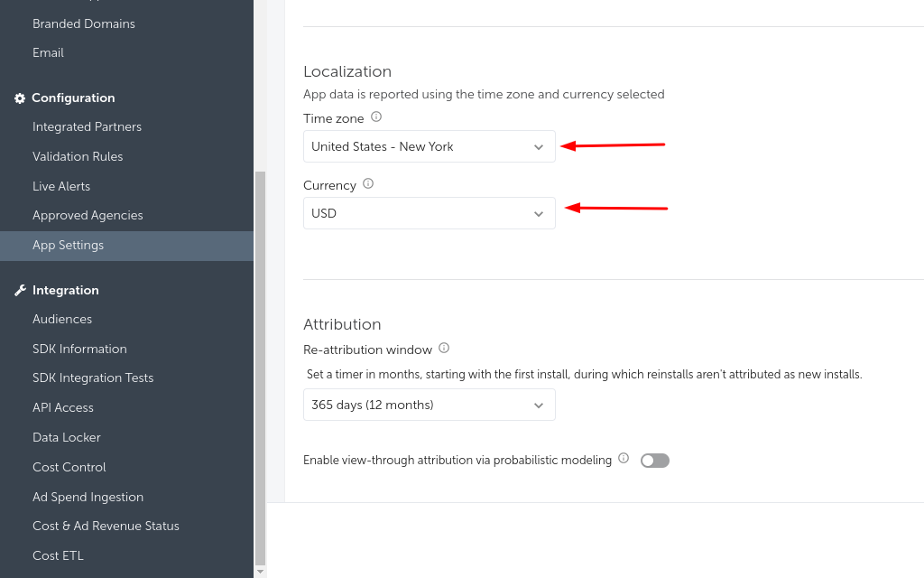Go to SDK Integration Tests
The image size is (924, 578).
point(93,378)
